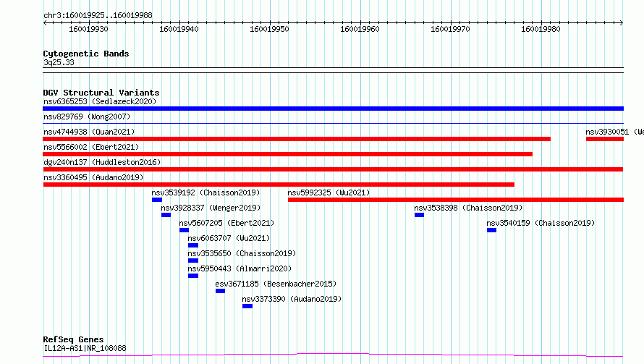The width and height of the screenshot is (644, 364).
Task: Open variant nsv6063707 (Wu2021) label
Action: (x=229, y=238)
